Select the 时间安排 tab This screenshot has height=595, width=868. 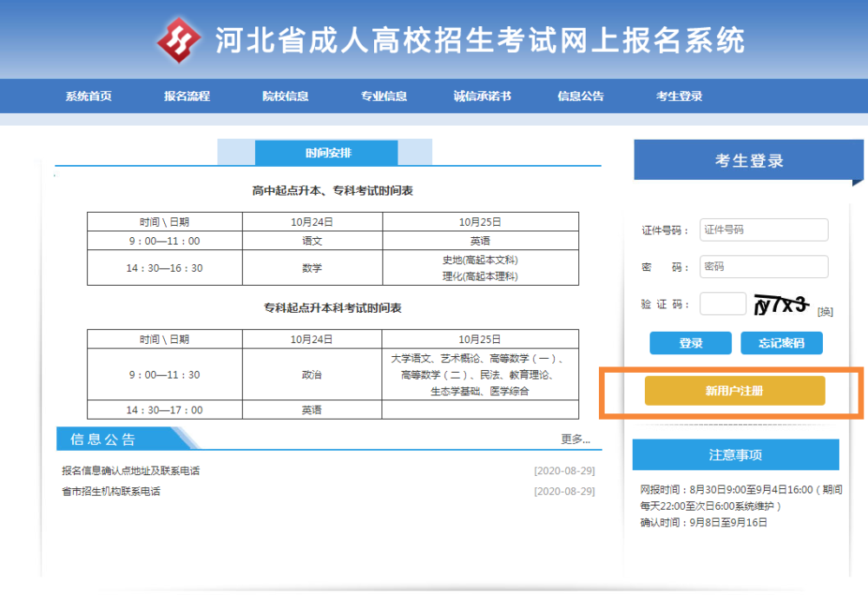[x=326, y=153]
